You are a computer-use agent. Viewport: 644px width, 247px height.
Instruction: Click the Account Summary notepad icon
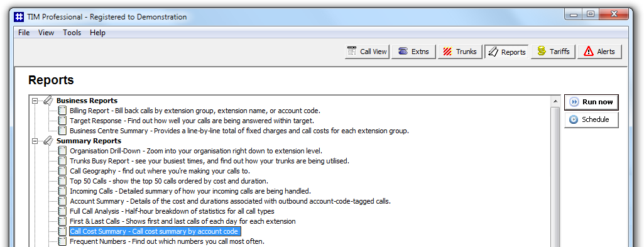coord(62,201)
